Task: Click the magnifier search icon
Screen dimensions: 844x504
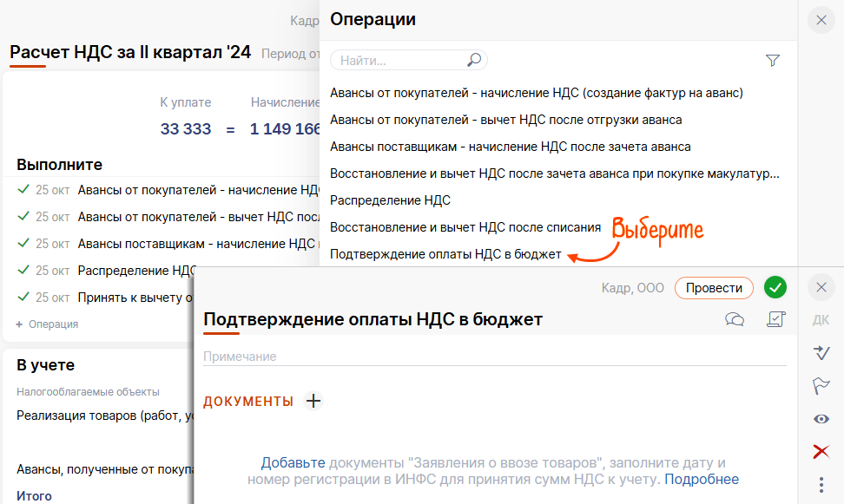Action: [x=473, y=60]
